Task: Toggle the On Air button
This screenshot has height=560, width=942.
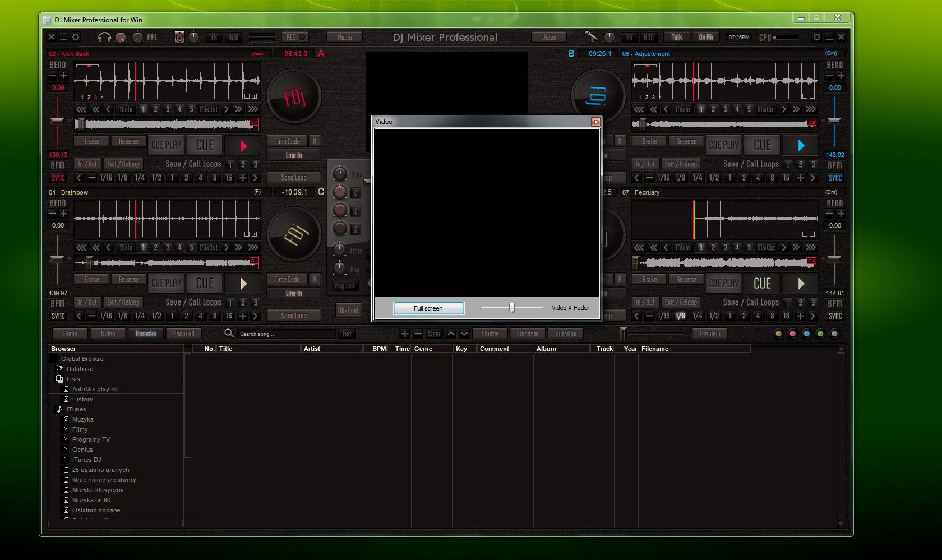Action: coord(706,37)
